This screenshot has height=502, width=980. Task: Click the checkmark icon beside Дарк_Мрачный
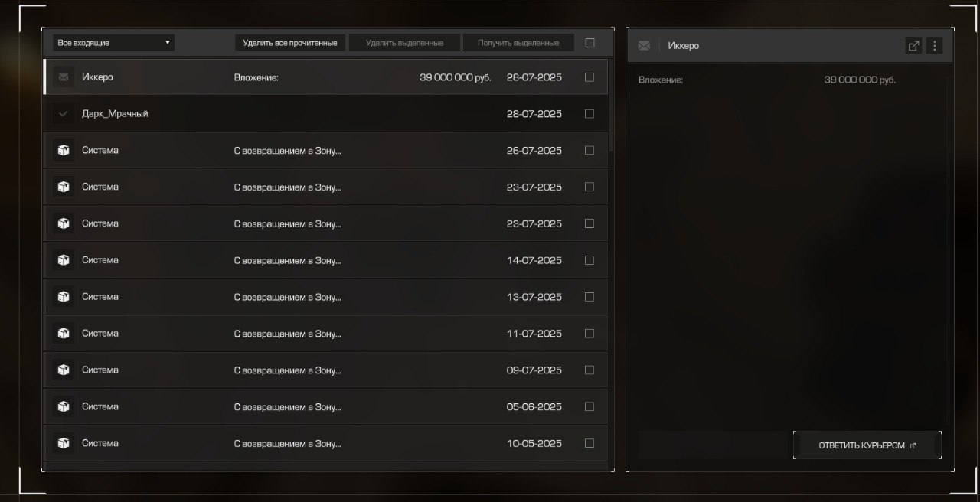pos(64,114)
